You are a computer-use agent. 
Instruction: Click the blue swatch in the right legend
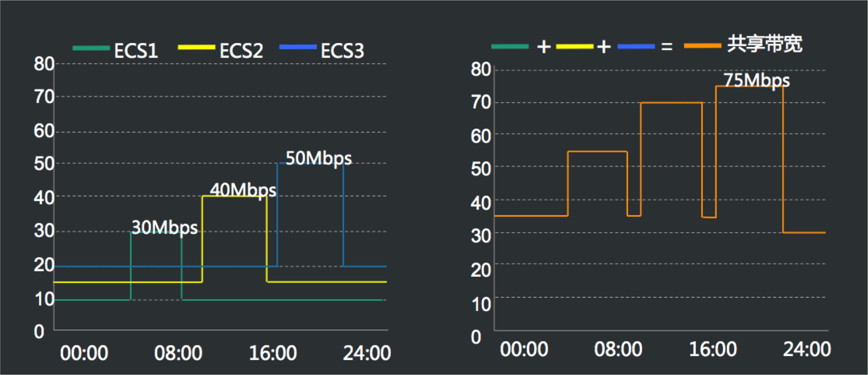point(636,47)
